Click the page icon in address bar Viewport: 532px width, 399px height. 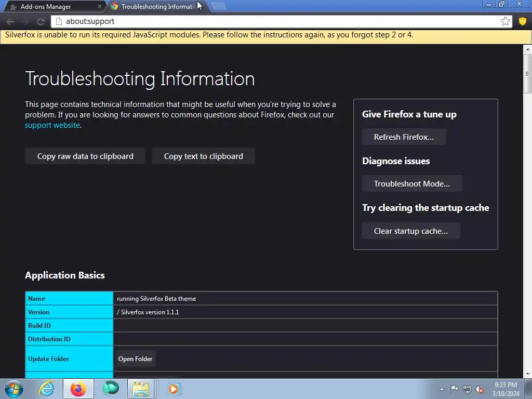[59, 21]
